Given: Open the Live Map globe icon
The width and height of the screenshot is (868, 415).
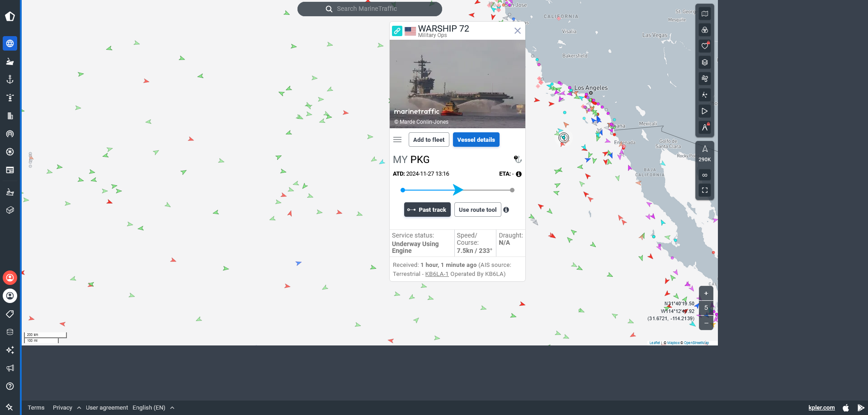Looking at the screenshot, I should pos(10,43).
